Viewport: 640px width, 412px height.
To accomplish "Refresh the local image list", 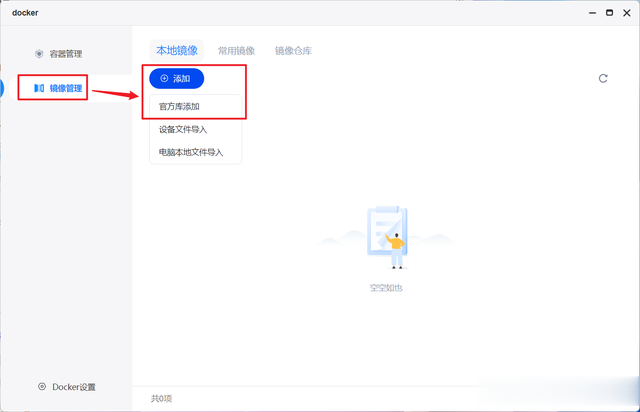I will (x=603, y=78).
